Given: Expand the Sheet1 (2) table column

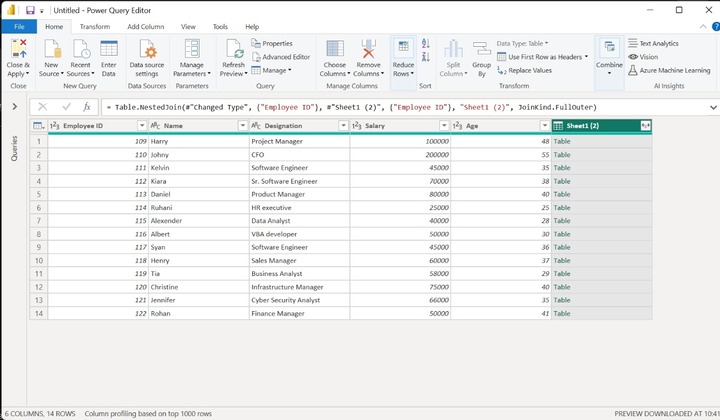Looking at the screenshot, I should click(x=645, y=126).
